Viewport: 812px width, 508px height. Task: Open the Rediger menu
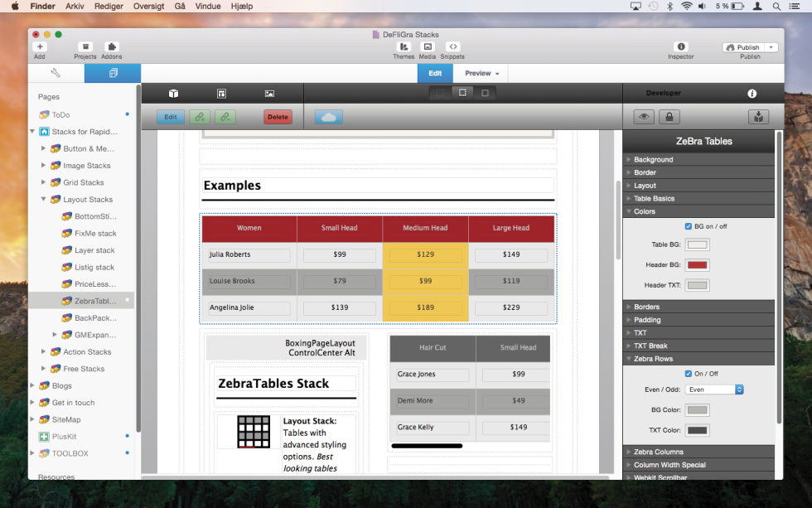click(109, 6)
